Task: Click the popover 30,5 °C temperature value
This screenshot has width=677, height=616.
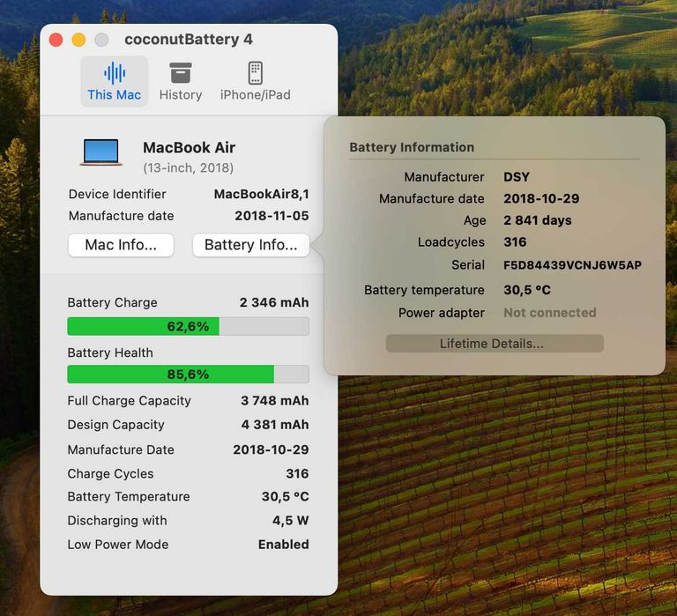Action: pyautogui.click(x=527, y=290)
